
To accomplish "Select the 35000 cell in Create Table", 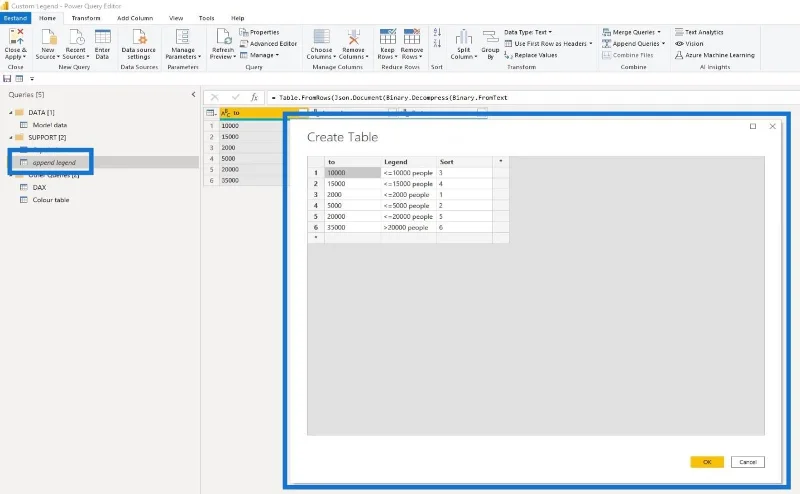I will (x=353, y=227).
